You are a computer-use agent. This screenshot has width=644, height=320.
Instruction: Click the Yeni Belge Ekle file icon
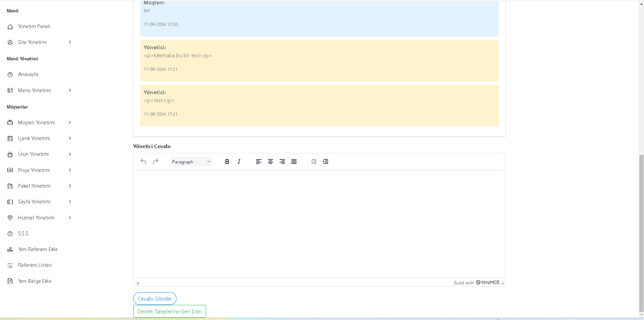(x=10, y=281)
